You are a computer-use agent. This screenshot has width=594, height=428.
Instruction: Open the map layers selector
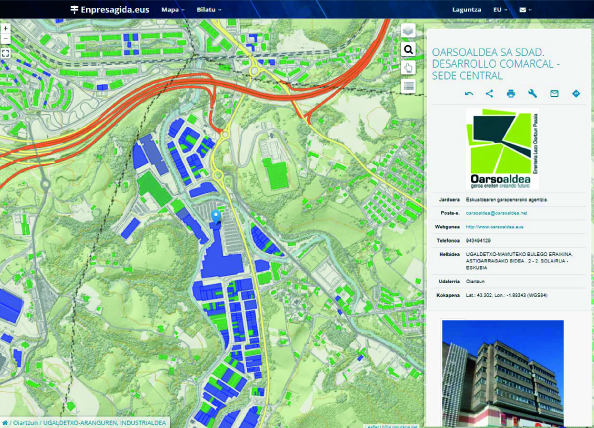coord(408,30)
